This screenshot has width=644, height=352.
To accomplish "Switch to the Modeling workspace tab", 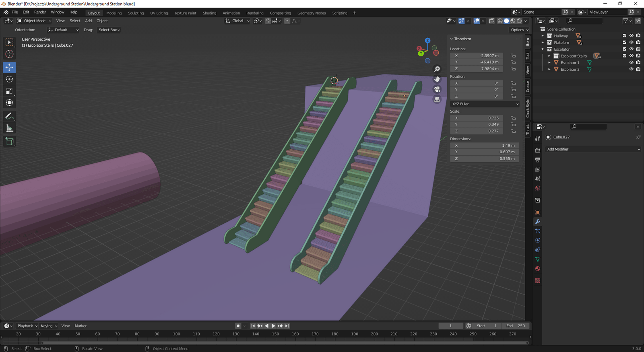I will (114, 13).
